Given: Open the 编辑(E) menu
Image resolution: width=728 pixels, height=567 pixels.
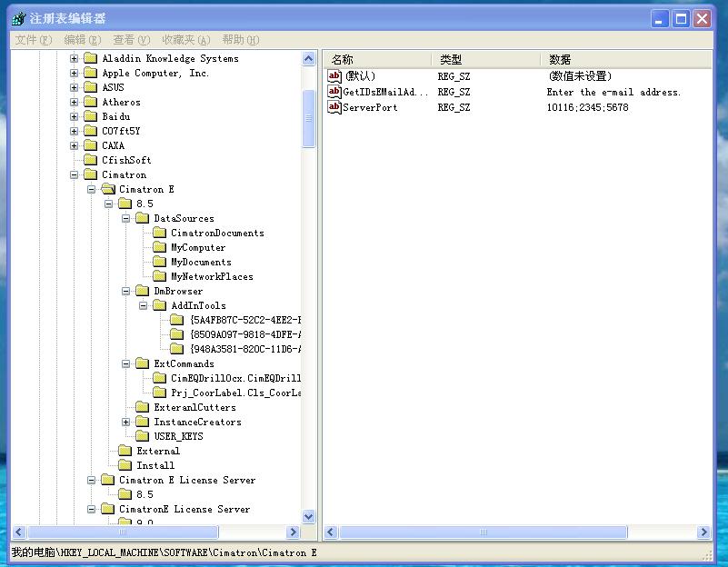Looking at the screenshot, I should coord(82,40).
